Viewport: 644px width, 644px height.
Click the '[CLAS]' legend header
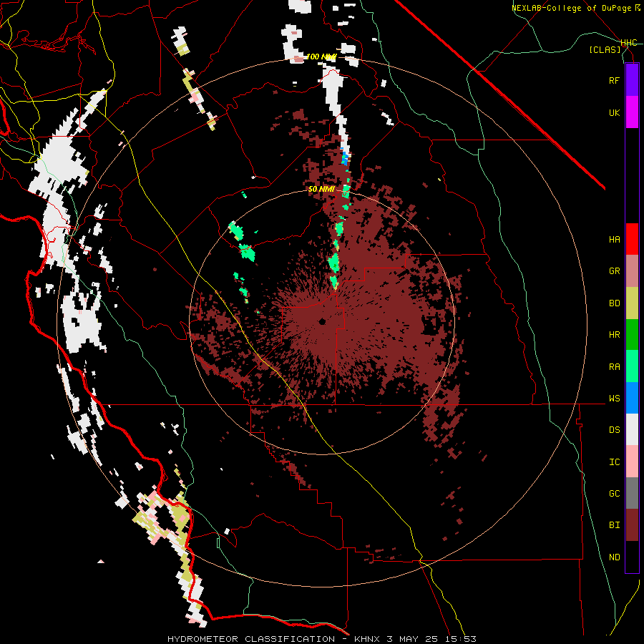click(x=605, y=49)
